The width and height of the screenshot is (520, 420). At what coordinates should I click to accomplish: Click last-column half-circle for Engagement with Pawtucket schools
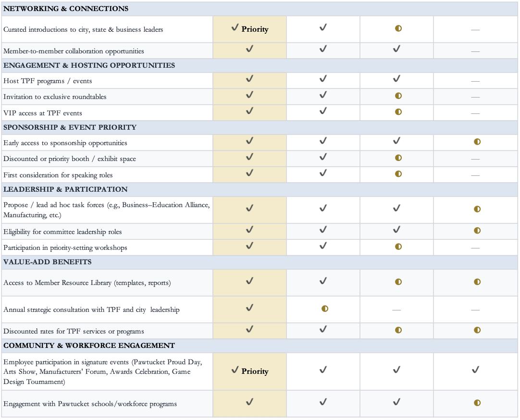coord(477,403)
